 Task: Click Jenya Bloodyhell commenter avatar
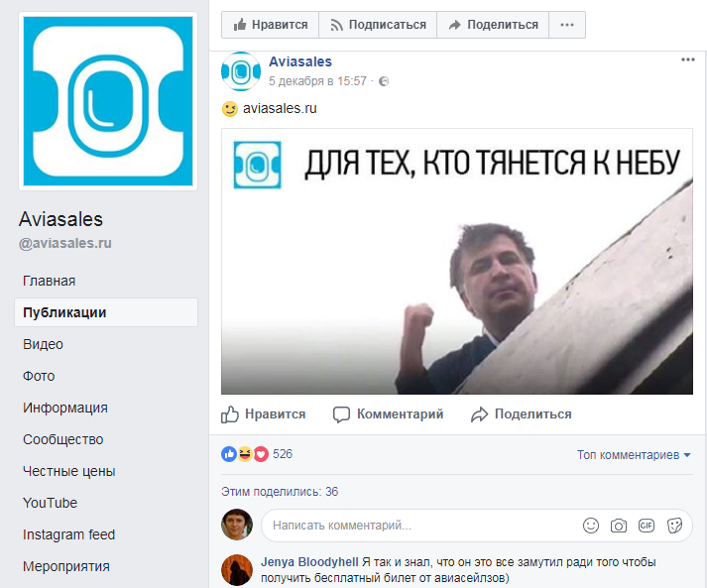point(237,570)
